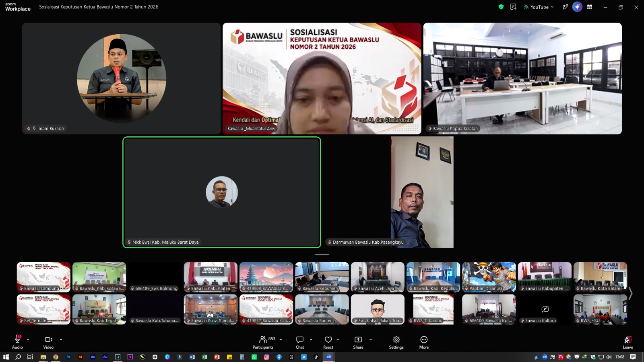Expand the Video options caret
The image size is (644, 362).
pos(61,339)
